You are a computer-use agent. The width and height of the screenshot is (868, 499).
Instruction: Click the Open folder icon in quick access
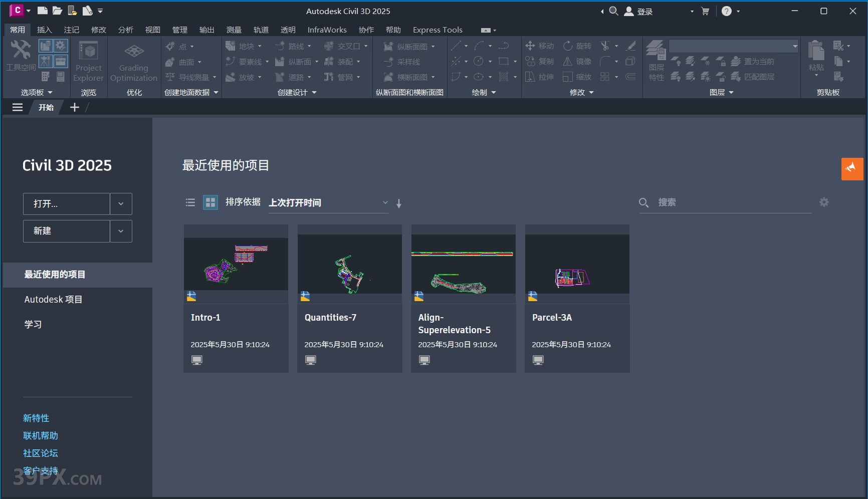(57, 11)
